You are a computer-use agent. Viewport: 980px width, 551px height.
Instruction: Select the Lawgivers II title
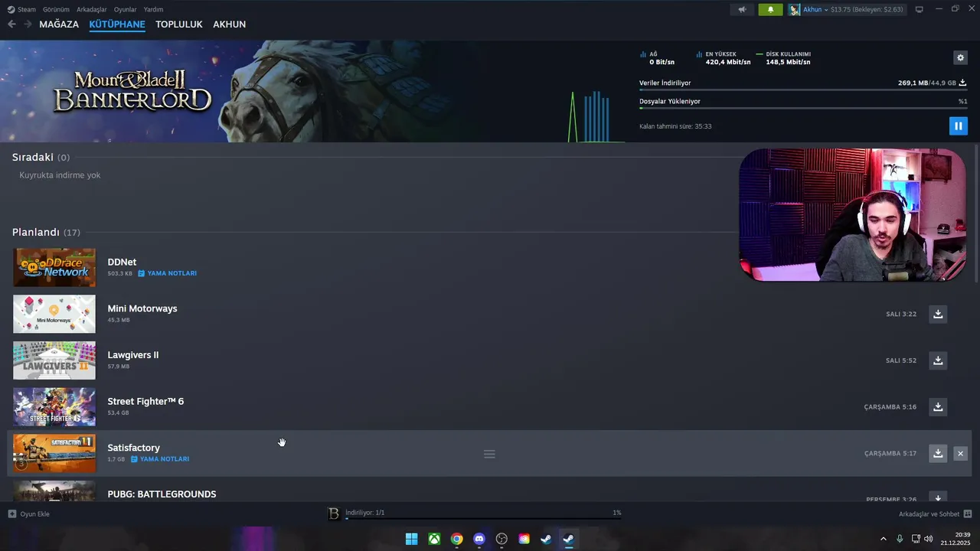[133, 355]
